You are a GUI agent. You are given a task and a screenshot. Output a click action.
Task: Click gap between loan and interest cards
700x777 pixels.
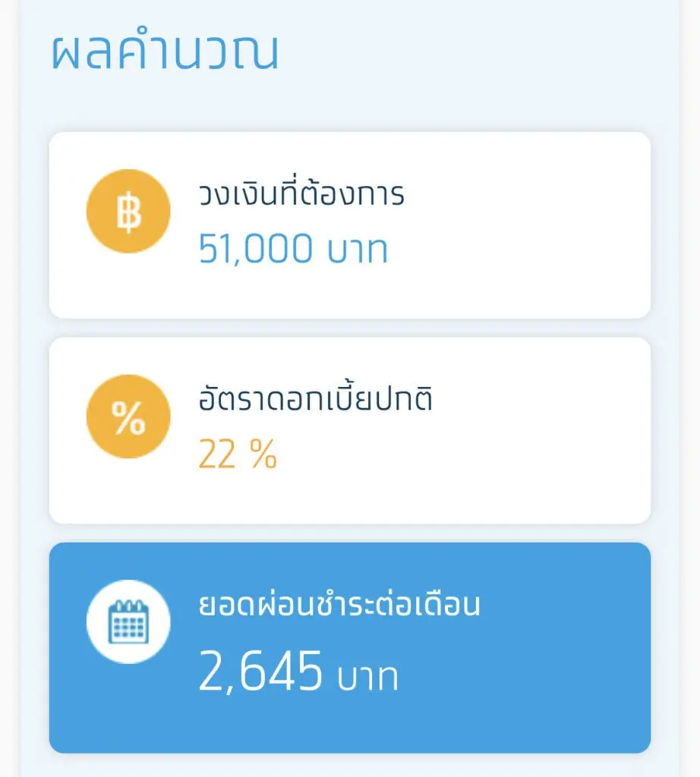(349, 328)
